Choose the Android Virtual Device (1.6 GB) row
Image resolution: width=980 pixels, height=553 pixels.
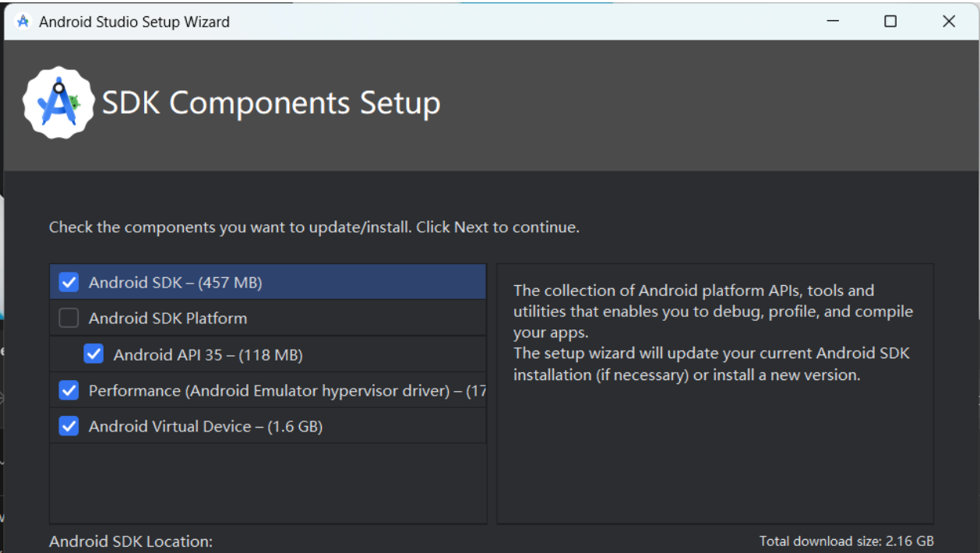[x=268, y=426]
